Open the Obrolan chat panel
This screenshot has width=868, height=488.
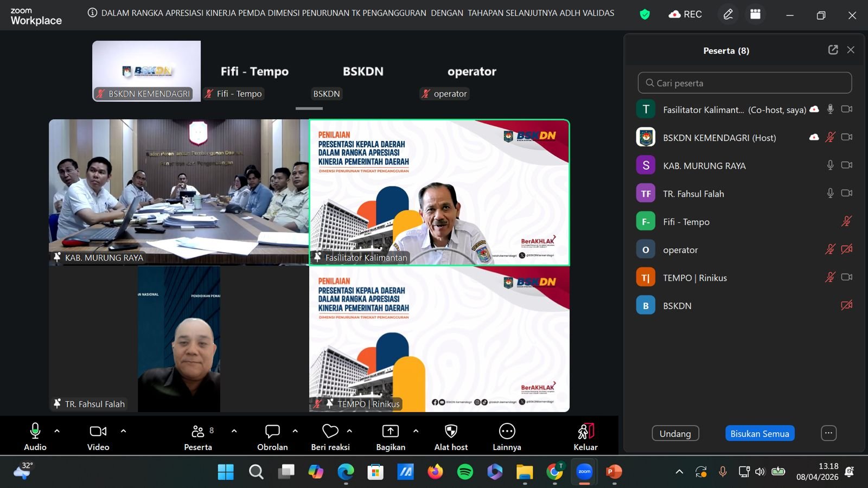tap(272, 432)
